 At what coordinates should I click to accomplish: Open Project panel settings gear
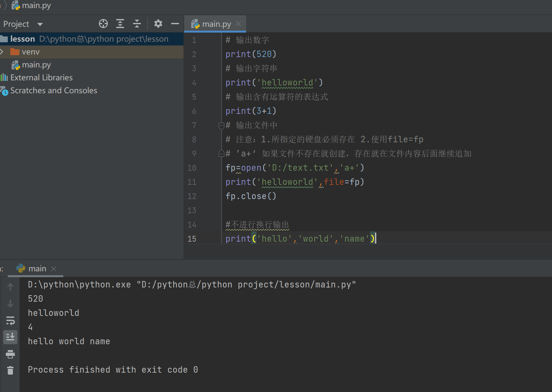tap(158, 24)
